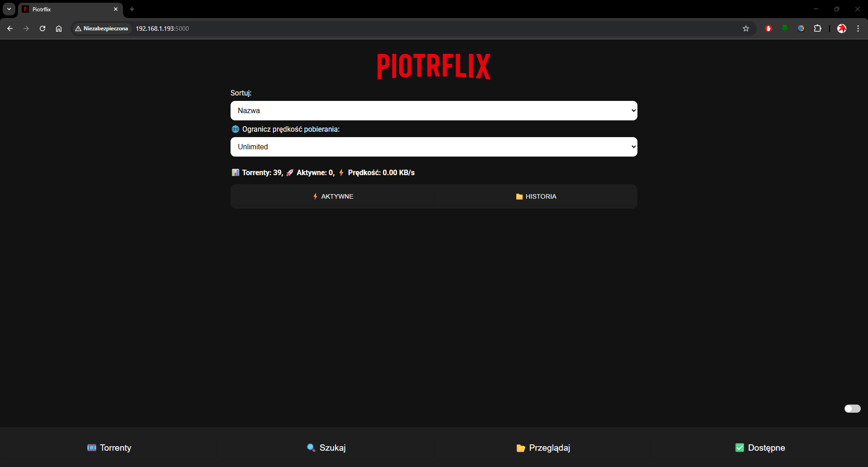Go back to the previous page
Image resolution: width=868 pixels, height=467 pixels.
coord(10,29)
